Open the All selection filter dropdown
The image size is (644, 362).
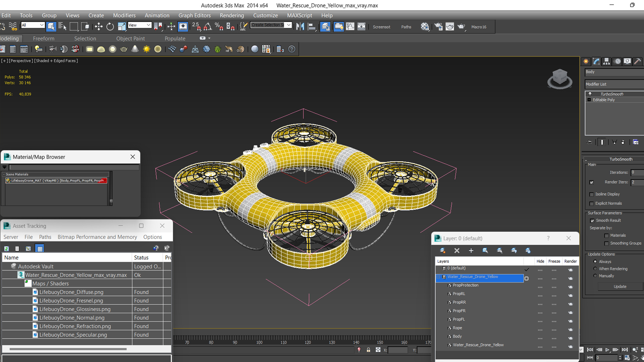tap(33, 25)
